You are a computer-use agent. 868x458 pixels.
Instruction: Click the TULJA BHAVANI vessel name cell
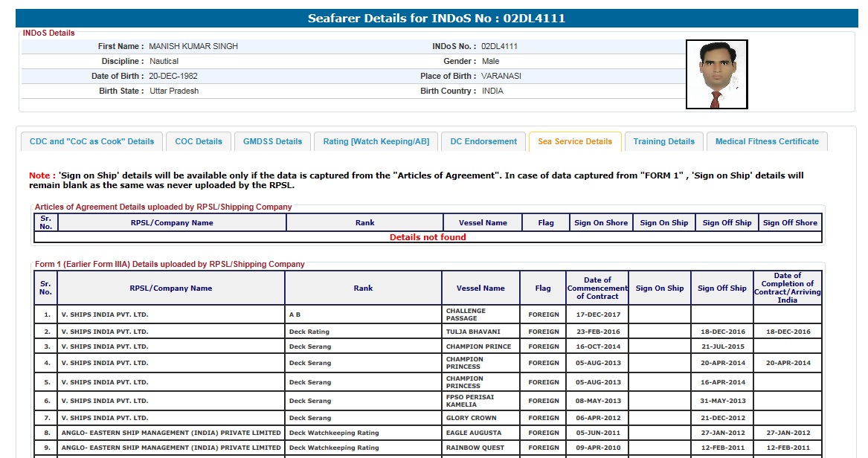pos(473,332)
